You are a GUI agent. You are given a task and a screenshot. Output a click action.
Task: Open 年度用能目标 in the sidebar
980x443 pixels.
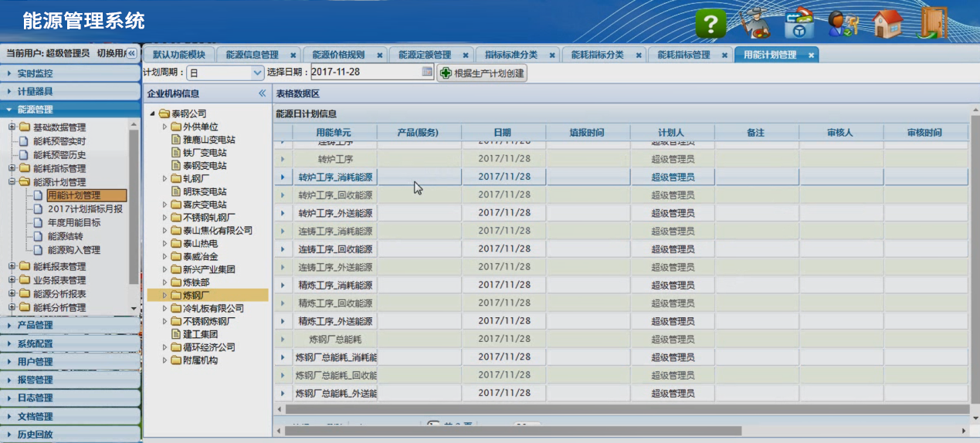73,223
